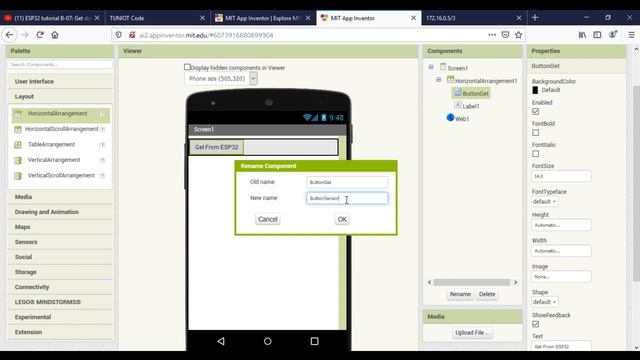Open the Shape default dropdown
This screenshot has width=640, height=360.
[x=544, y=302]
